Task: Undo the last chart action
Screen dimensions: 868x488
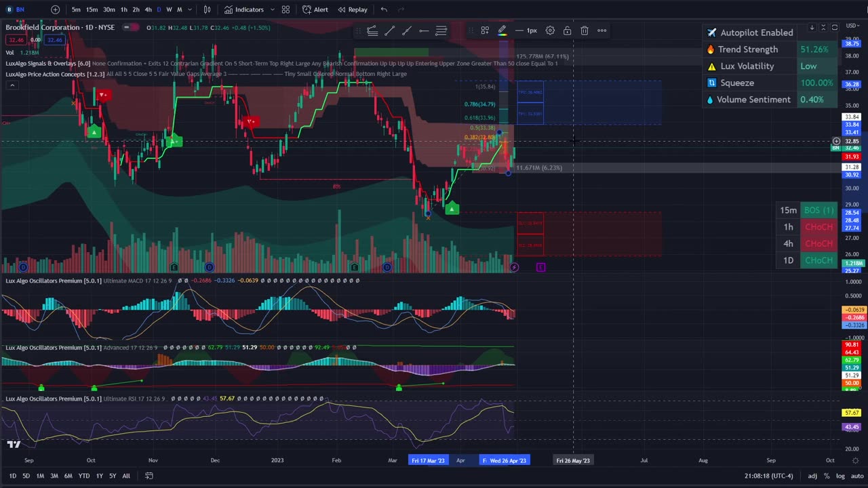Action: [384, 9]
